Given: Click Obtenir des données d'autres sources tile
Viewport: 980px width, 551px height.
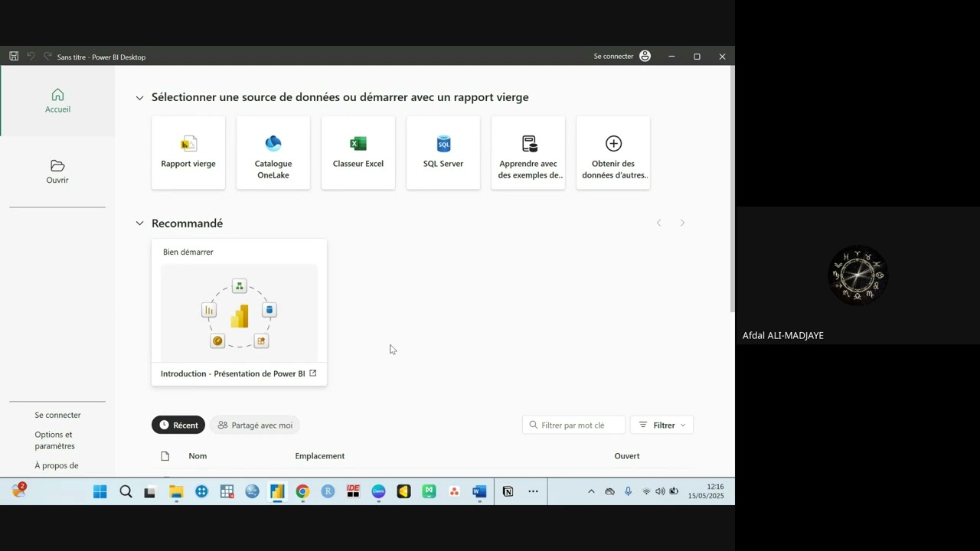Looking at the screenshot, I should [613, 152].
